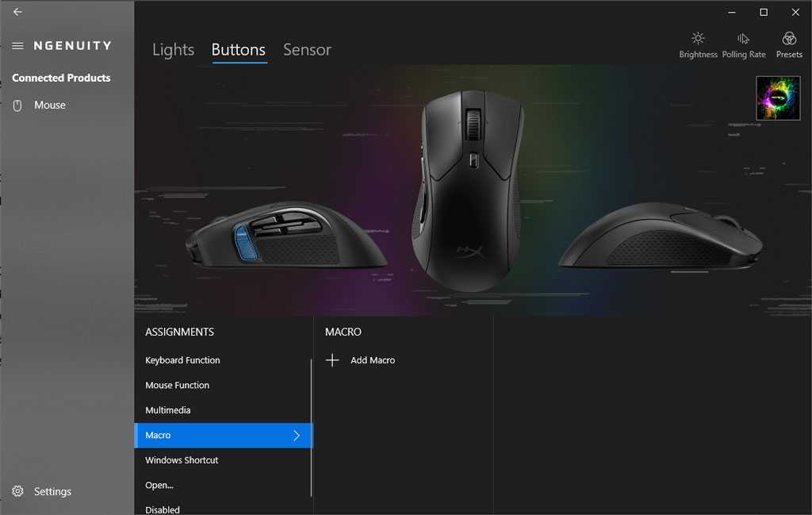
Task: Click the highlighted blue side button on mouse
Action: coord(246,242)
